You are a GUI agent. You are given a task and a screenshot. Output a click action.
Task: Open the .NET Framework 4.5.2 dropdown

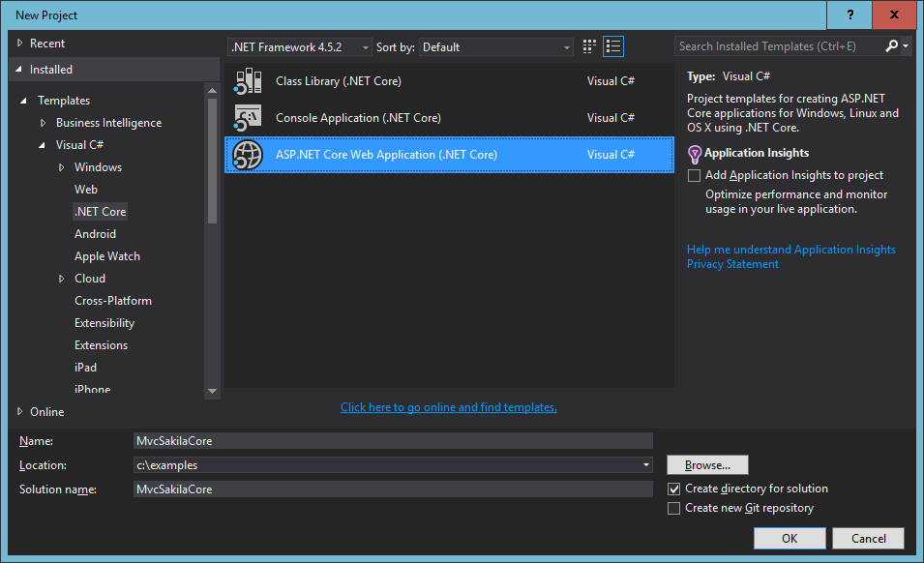click(299, 47)
